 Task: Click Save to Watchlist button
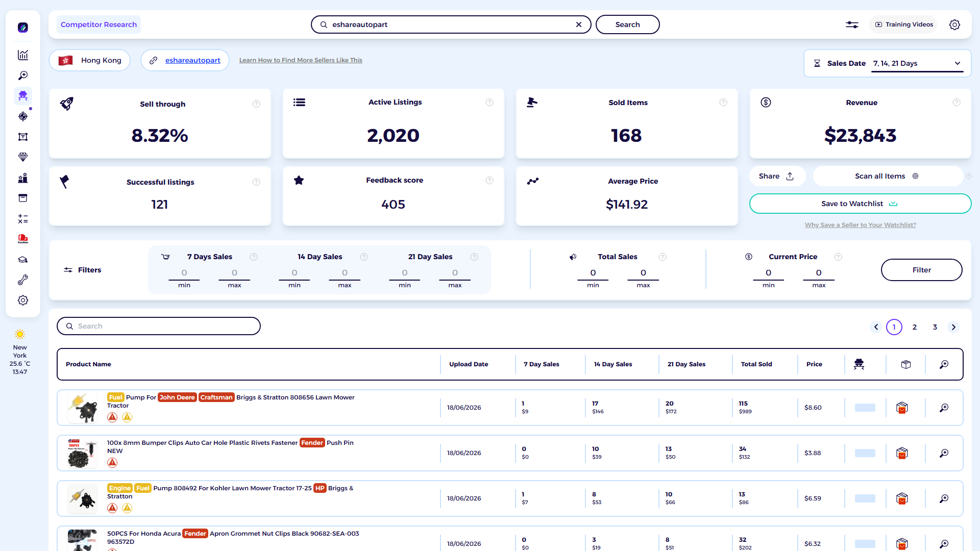pyautogui.click(x=860, y=204)
